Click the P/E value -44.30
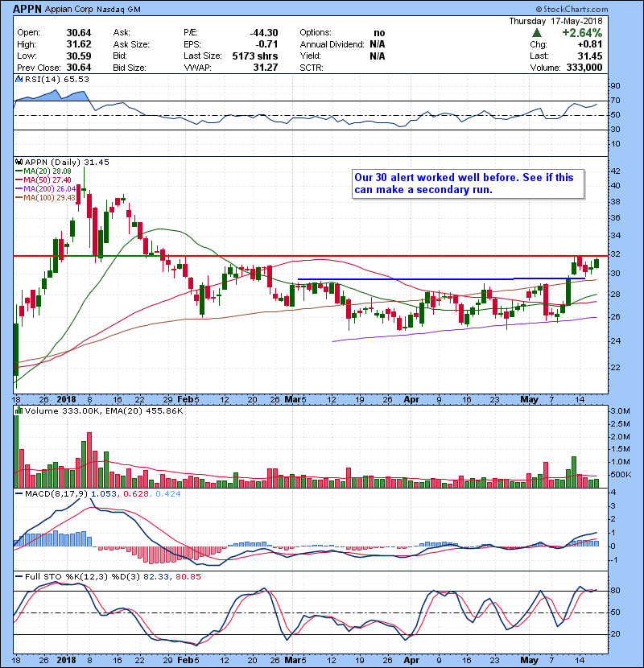Image resolution: width=644 pixels, height=668 pixels. [x=264, y=33]
